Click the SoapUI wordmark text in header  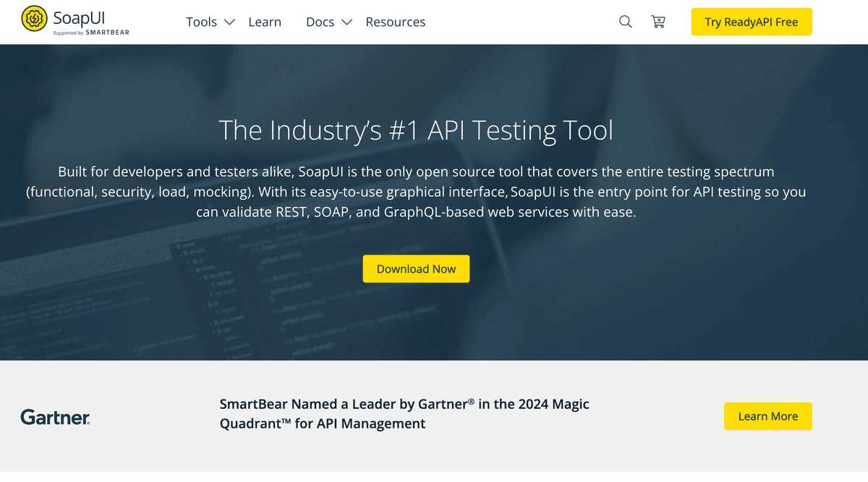point(79,17)
